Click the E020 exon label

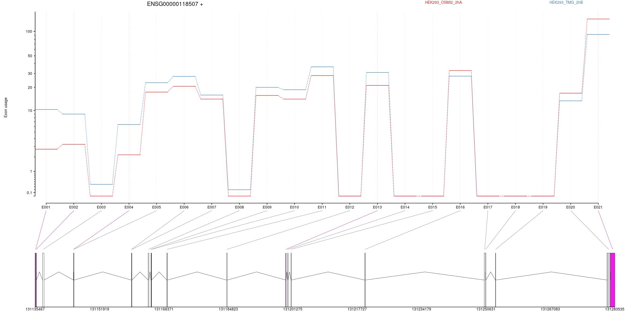coord(570,207)
